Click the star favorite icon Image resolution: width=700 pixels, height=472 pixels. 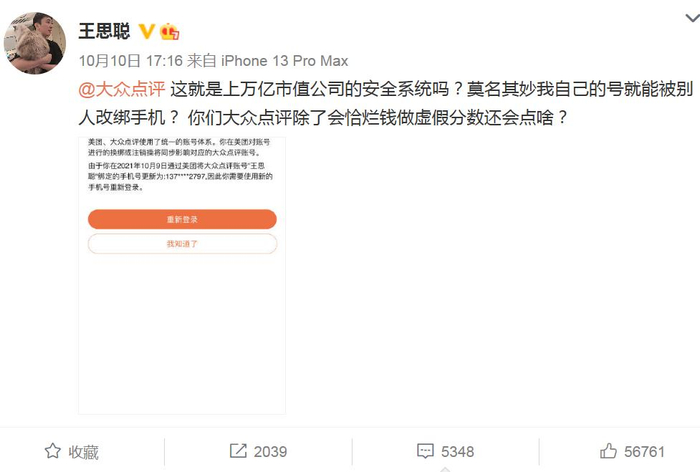point(53,451)
